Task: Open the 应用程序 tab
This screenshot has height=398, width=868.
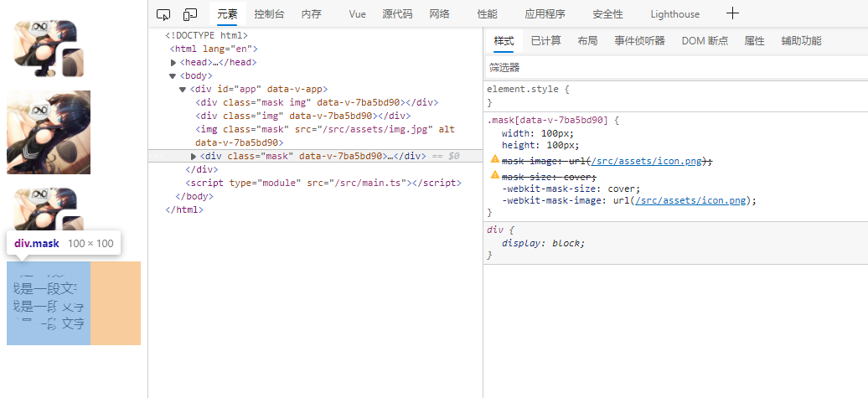Action: [x=545, y=14]
